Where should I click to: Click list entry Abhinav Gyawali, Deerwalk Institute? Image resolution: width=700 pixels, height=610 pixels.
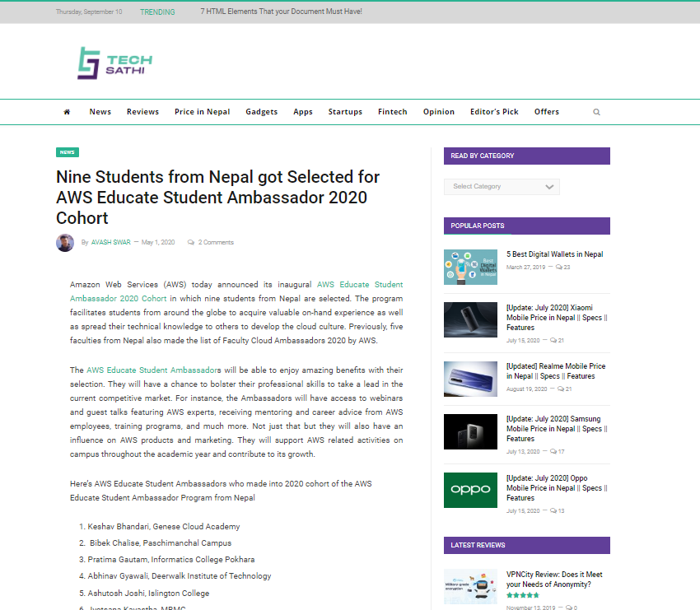(x=180, y=576)
